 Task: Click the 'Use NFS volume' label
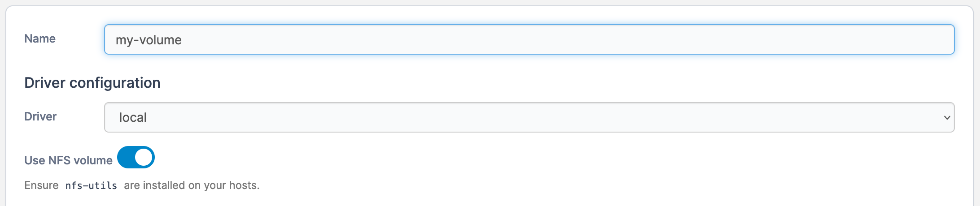68,160
